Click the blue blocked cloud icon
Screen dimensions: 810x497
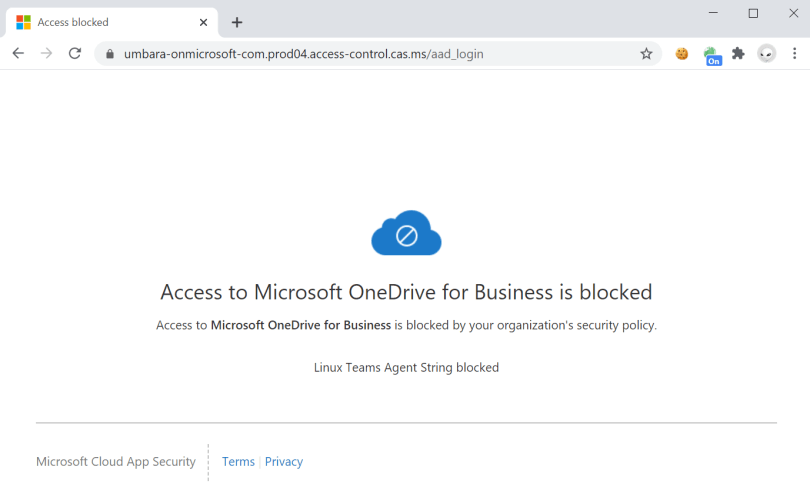coord(406,234)
